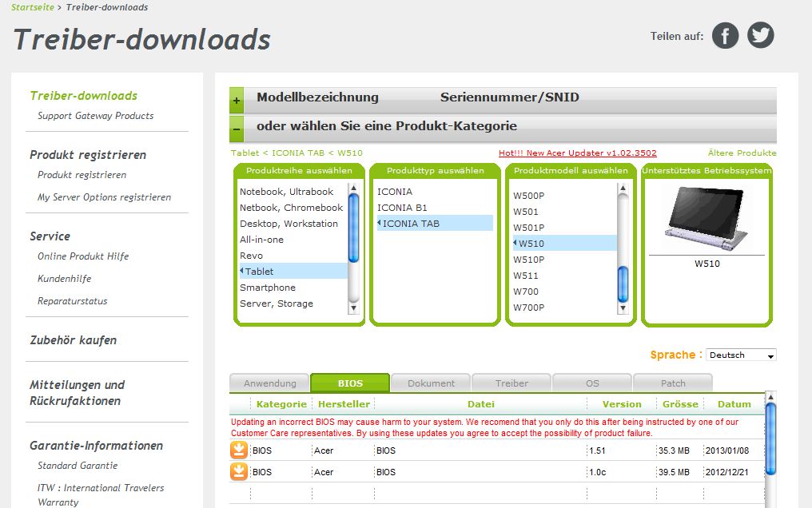Select ICONIA B1 product type
The image size is (812, 508).
(x=402, y=208)
